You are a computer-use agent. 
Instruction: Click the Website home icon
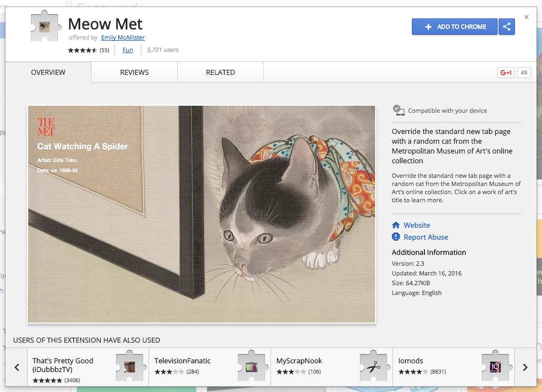[x=396, y=225]
